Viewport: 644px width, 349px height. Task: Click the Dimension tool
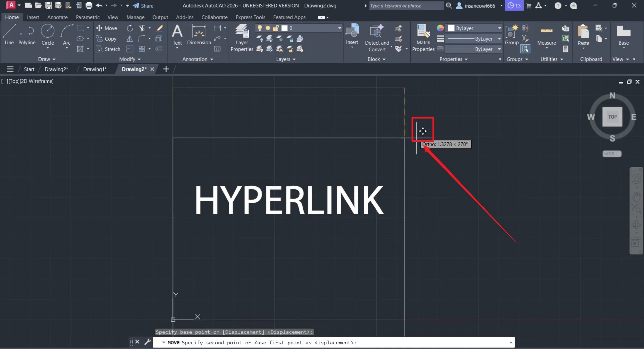pos(199,35)
